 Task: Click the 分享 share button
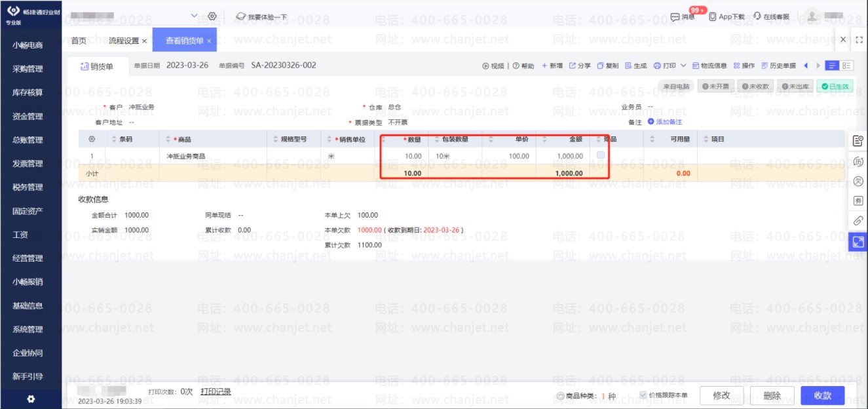[580, 66]
